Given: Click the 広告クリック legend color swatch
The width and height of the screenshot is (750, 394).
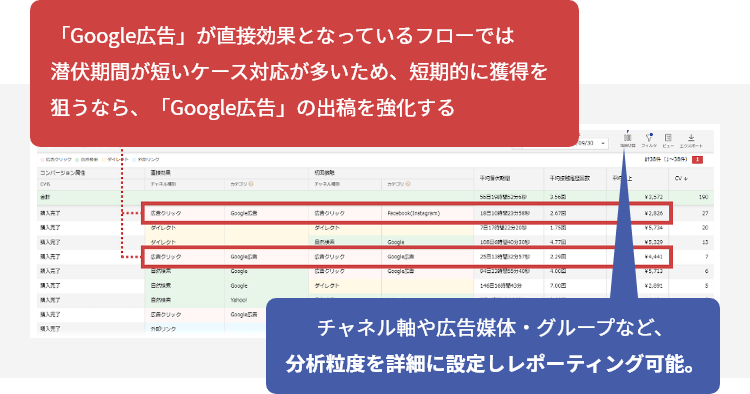Looking at the screenshot, I should click(x=42, y=160).
